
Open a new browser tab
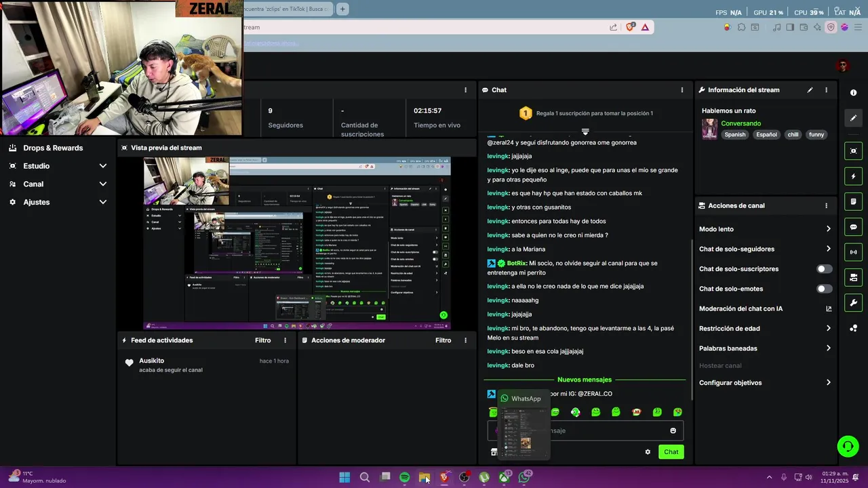342,9
